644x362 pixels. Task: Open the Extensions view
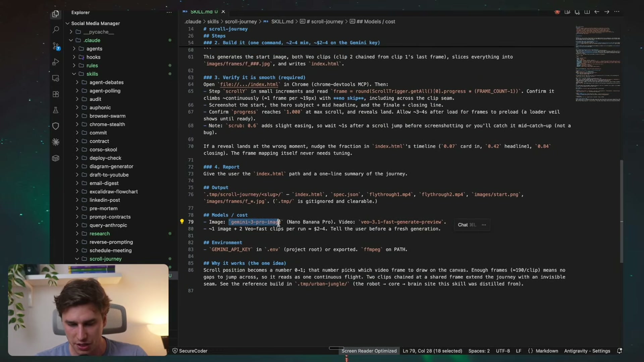coord(56,94)
